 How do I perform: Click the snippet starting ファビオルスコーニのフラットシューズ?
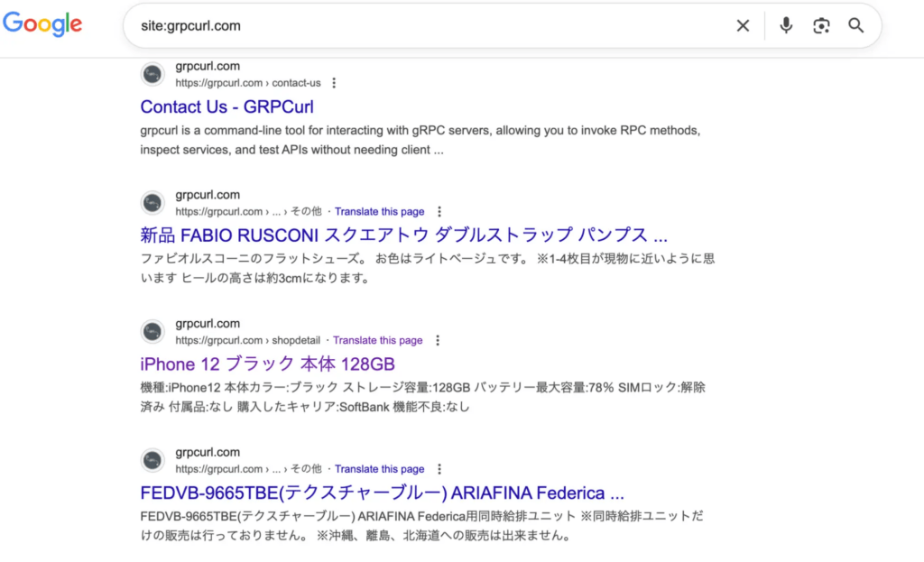pos(428,268)
